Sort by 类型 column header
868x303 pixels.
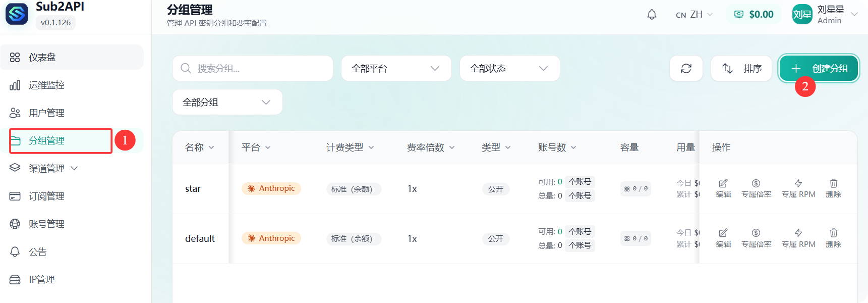pos(496,147)
